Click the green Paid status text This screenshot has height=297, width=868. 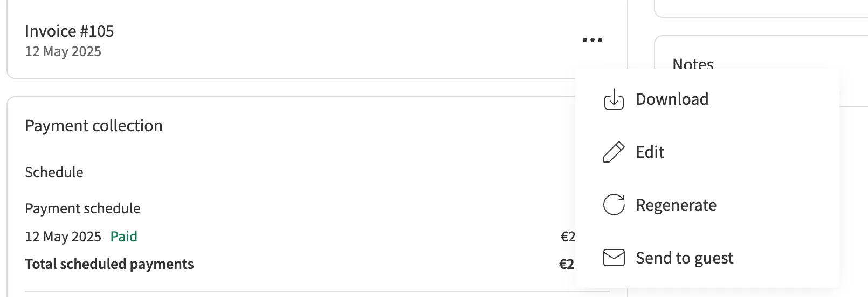pos(123,237)
